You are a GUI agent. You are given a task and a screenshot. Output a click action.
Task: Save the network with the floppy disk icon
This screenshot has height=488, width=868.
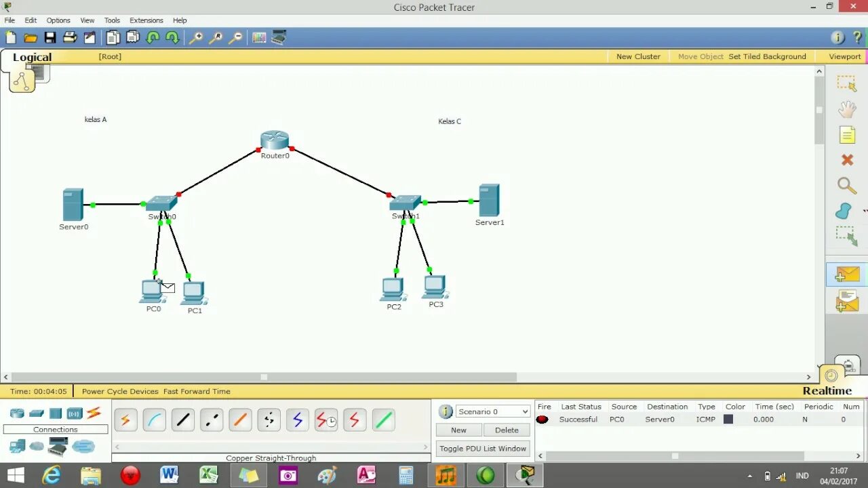click(x=50, y=38)
